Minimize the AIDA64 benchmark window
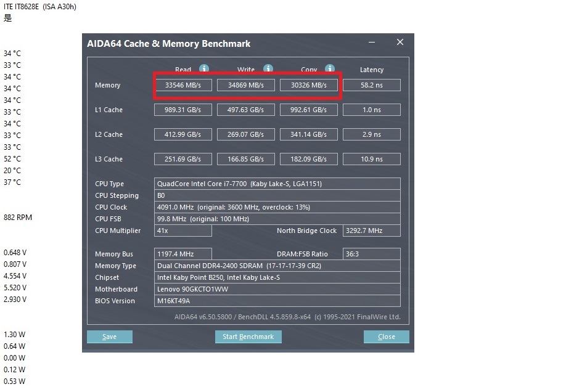 click(x=372, y=43)
